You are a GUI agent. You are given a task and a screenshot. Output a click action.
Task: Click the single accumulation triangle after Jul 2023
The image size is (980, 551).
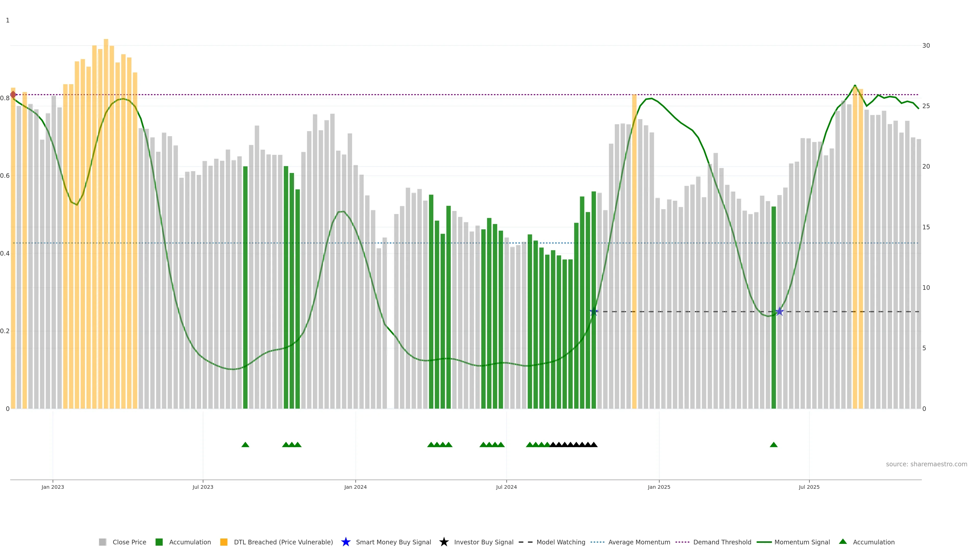(245, 445)
